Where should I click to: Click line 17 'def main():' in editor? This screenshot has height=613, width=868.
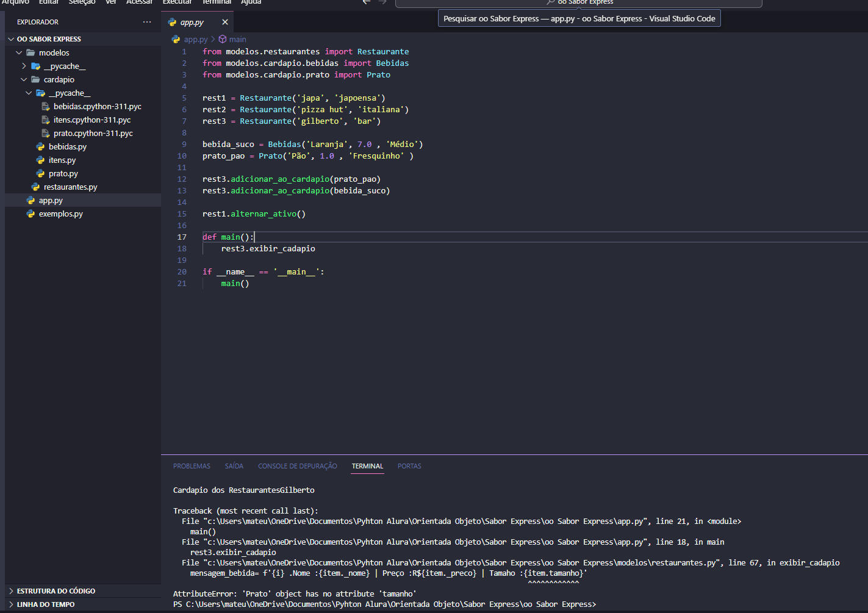click(x=228, y=237)
